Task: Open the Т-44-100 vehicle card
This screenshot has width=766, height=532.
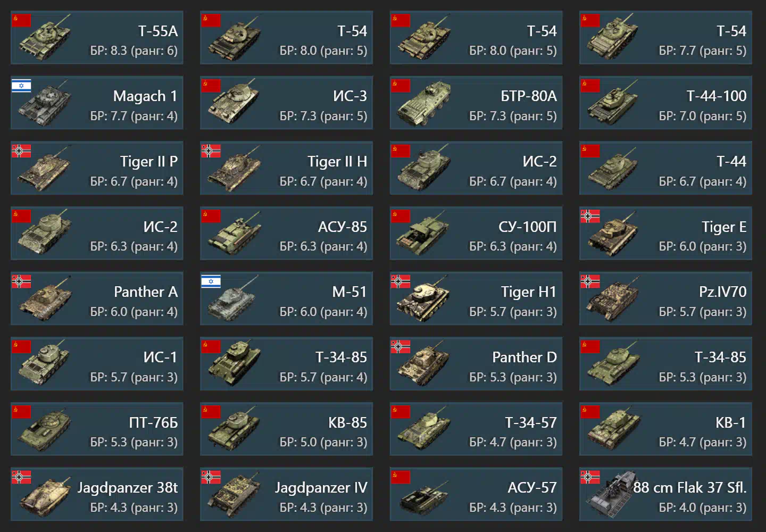Action: (665, 103)
